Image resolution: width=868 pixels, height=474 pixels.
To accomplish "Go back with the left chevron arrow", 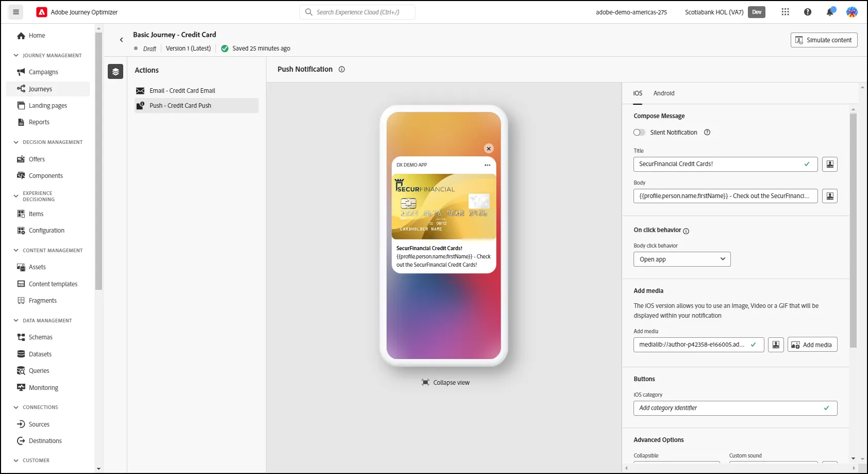I will [121, 40].
